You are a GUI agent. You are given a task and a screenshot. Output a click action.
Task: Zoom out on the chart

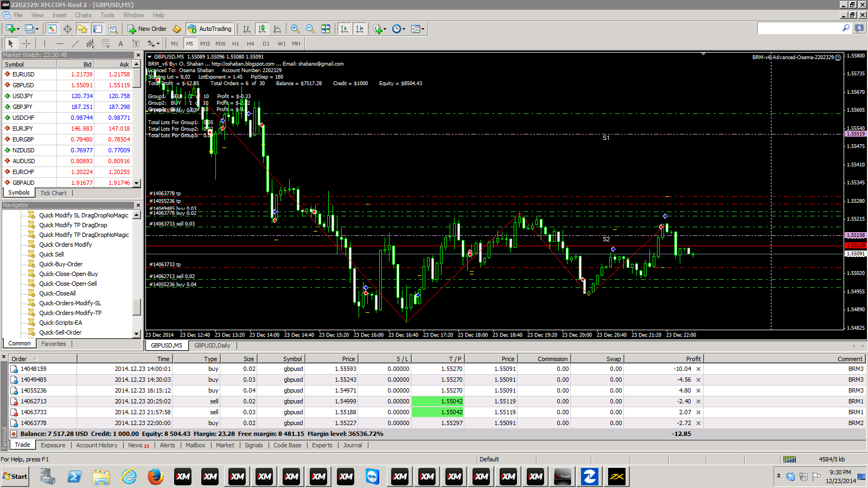pos(310,29)
